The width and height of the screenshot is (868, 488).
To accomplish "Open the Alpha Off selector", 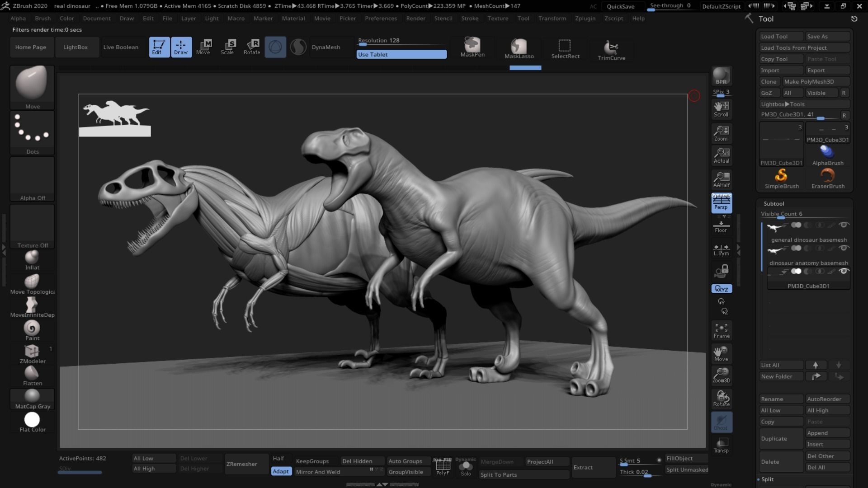I will pos(33,179).
